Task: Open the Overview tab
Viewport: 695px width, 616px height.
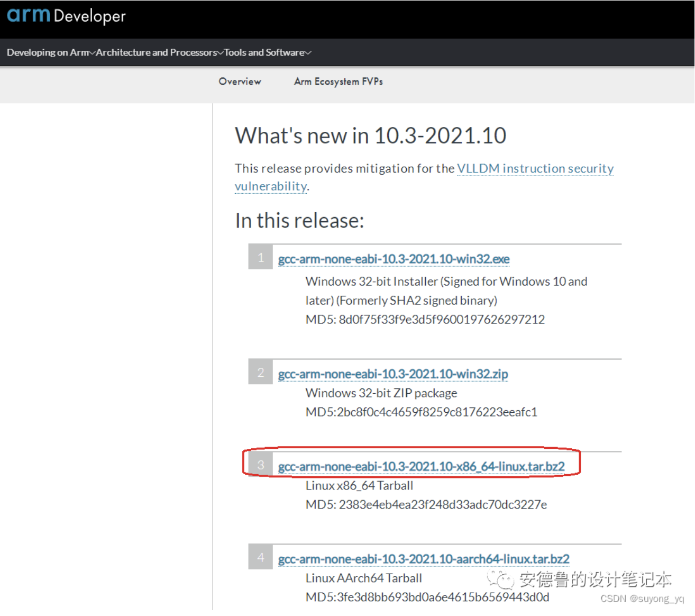Action: pyautogui.click(x=240, y=81)
